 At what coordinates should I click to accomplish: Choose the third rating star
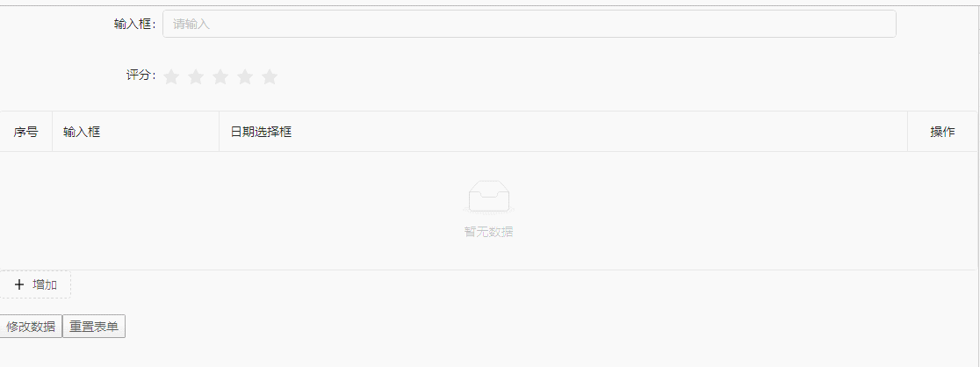click(220, 77)
